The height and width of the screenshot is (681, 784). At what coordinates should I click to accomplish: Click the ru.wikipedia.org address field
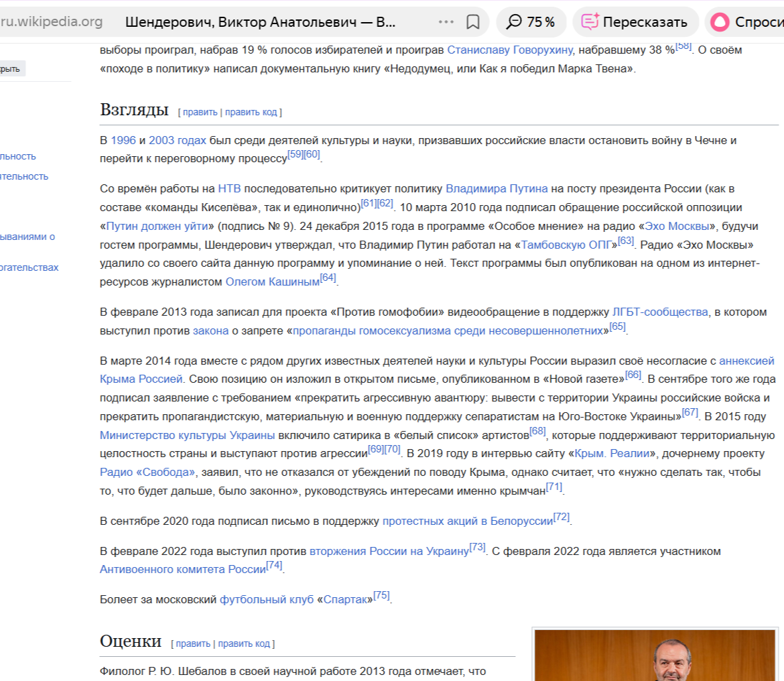[52, 22]
